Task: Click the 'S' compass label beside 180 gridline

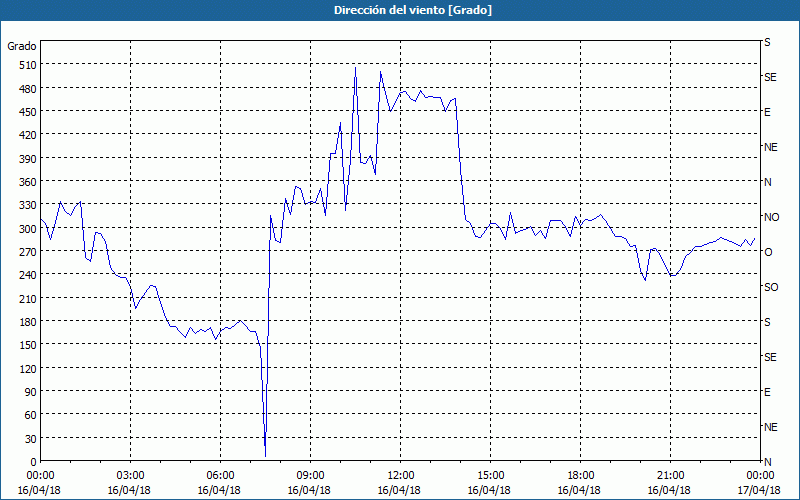Action: tap(767, 322)
